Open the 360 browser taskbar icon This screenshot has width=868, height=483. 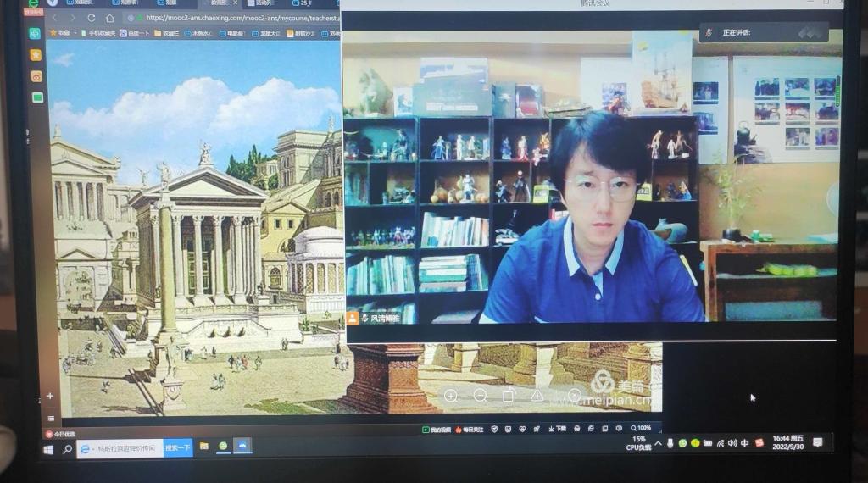[223, 446]
